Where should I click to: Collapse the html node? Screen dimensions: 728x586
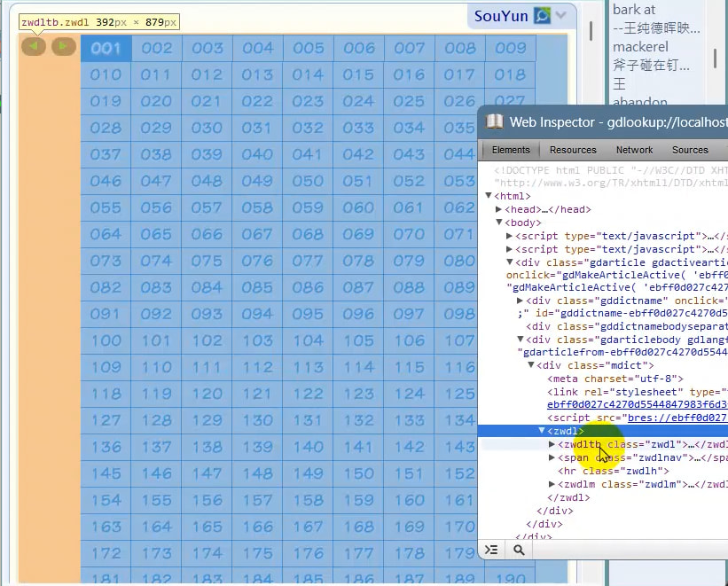[489, 196]
